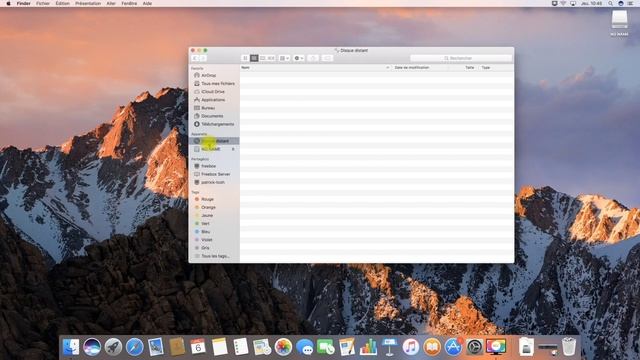Focus the Rechercher search field
The width and height of the screenshot is (640, 360).
click(x=461, y=58)
